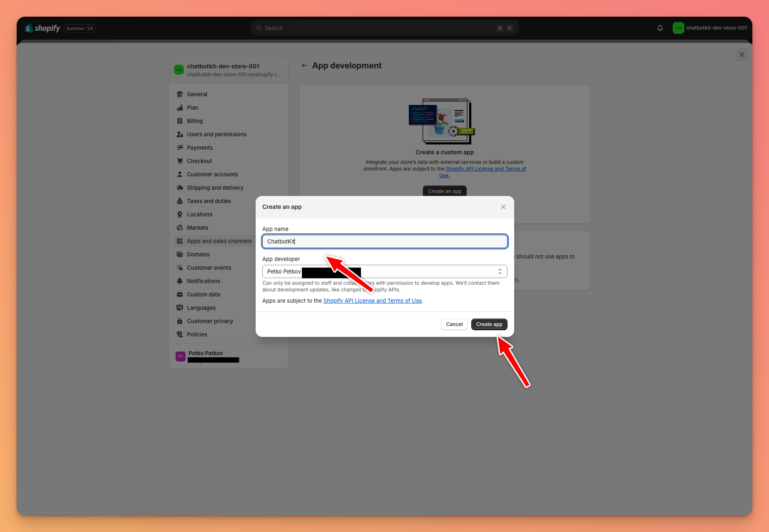The height and width of the screenshot is (532, 769).
Task: Click the Shopify logo
Action: tap(43, 28)
